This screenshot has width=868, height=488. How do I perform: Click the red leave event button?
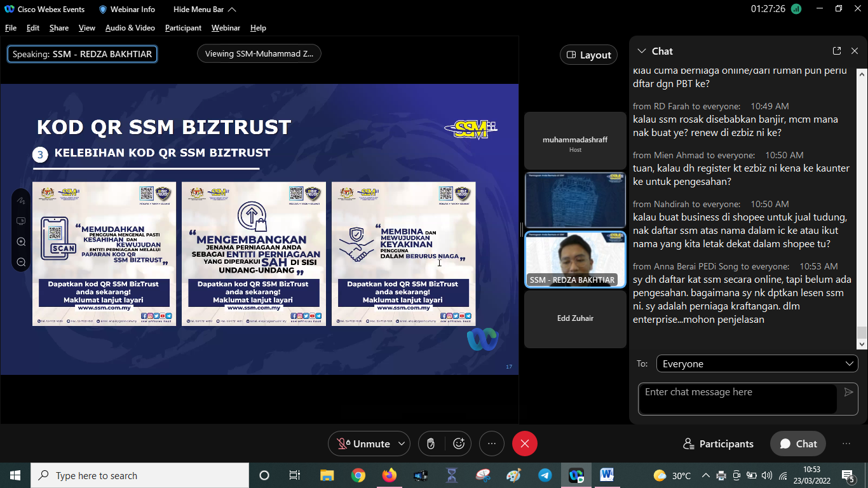524,444
